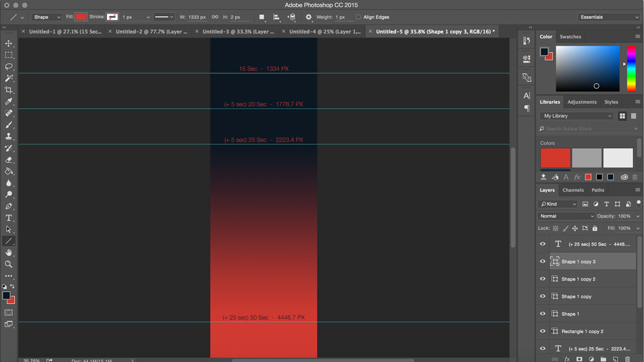Select the Move tool
This screenshot has width=644, height=362.
tap(9, 43)
